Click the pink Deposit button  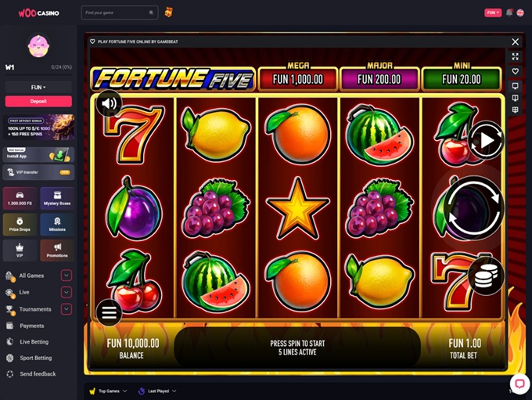click(x=38, y=101)
